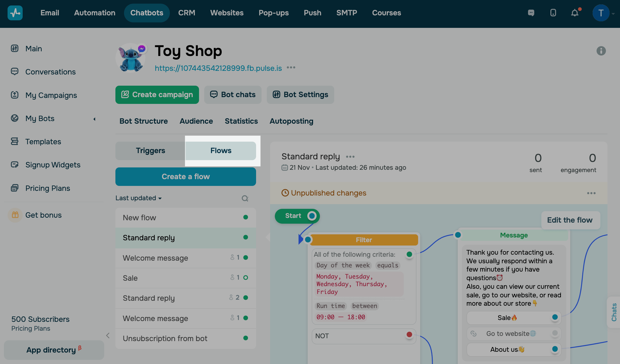The width and height of the screenshot is (620, 364).
Task: Open the Audience tab
Action: pos(196,121)
